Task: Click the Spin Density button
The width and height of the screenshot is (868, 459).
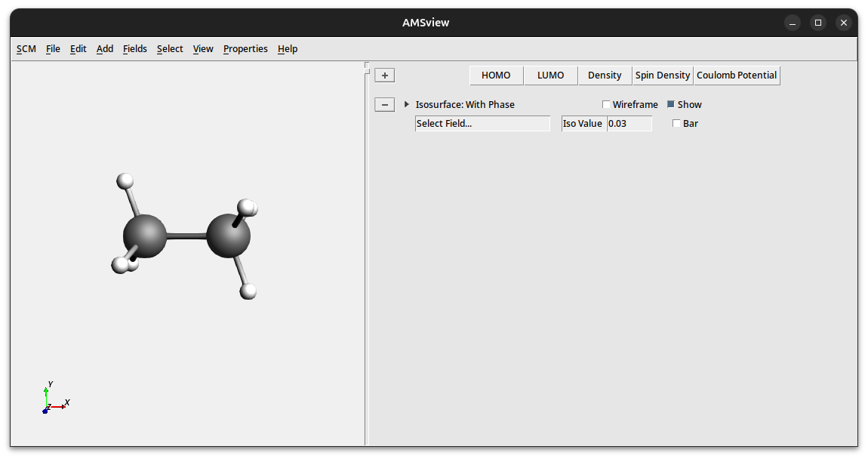Action: pyautogui.click(x=663, y=75)
